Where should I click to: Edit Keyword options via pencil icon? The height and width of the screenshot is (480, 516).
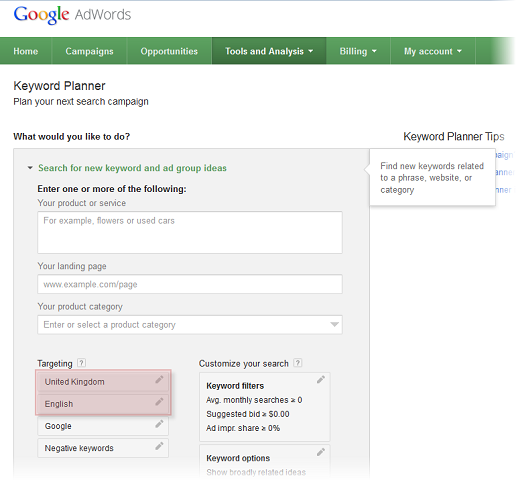pyautogui.click(x=321, y=452)
